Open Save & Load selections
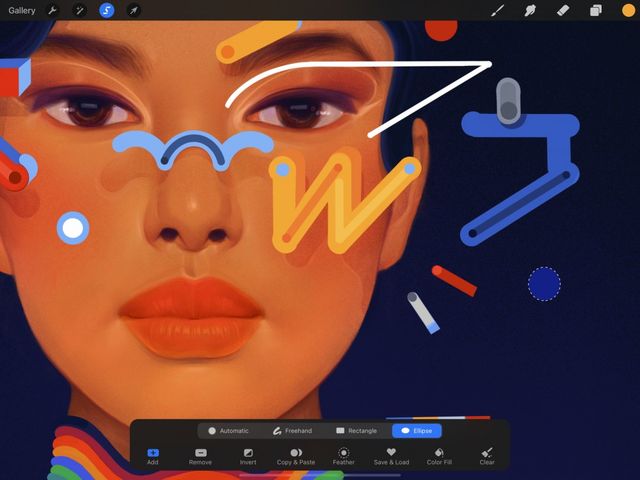Viewport: 640px width, 480px height. [391, 456]
